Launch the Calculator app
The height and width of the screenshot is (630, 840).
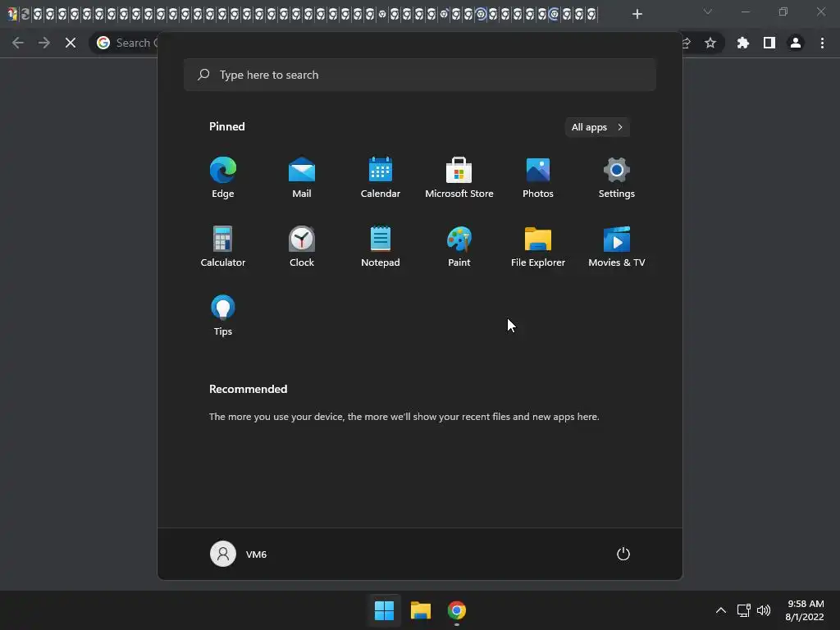click(223, 246)
